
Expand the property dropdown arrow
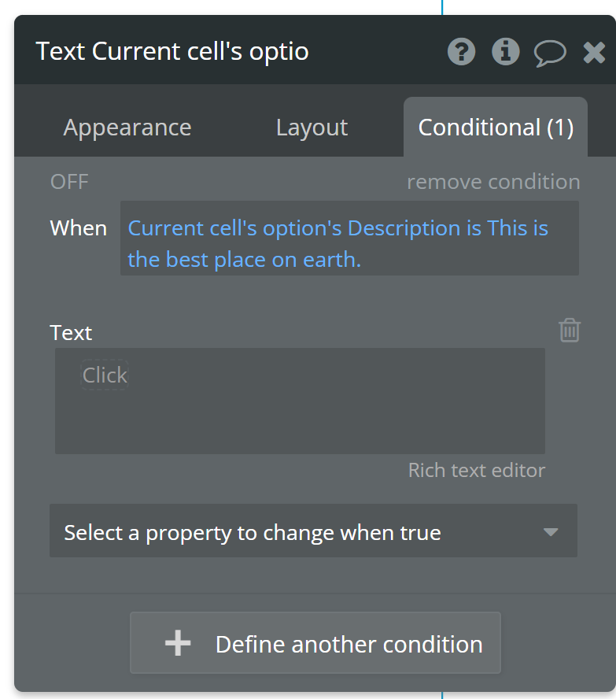(x=551, y=532)
